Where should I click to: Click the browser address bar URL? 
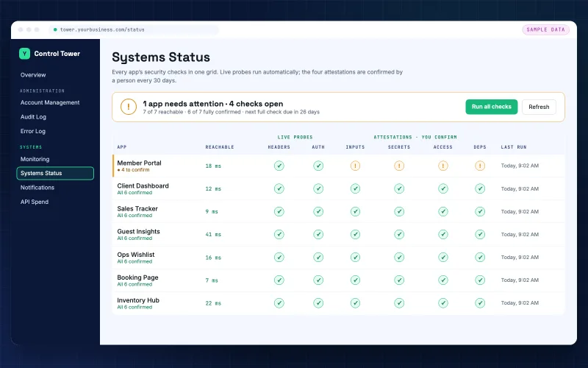coord(102,29)
